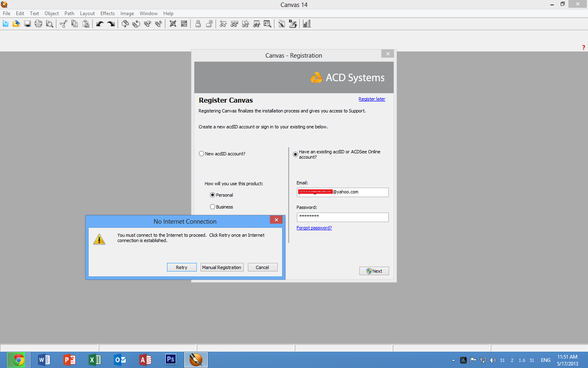Click the red question mark help icon
Image resolution: width=588 pixels, height=368 pixels.
[584, 47]
